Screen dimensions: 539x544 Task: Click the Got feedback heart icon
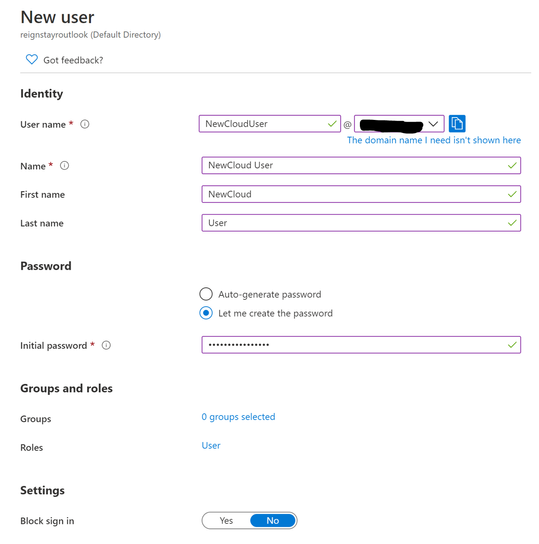(x=32, y=59)
